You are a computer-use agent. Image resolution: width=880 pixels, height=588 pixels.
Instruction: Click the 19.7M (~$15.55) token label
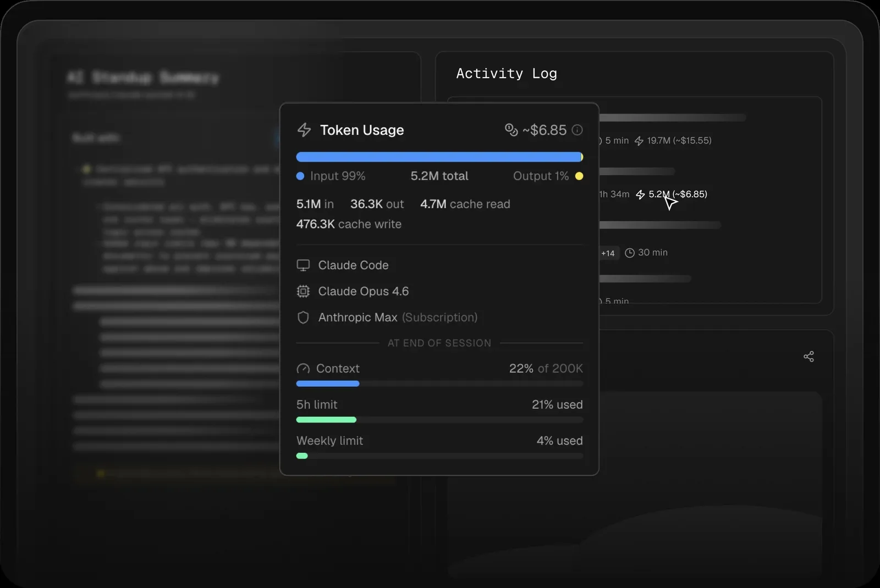coord(679,141)
